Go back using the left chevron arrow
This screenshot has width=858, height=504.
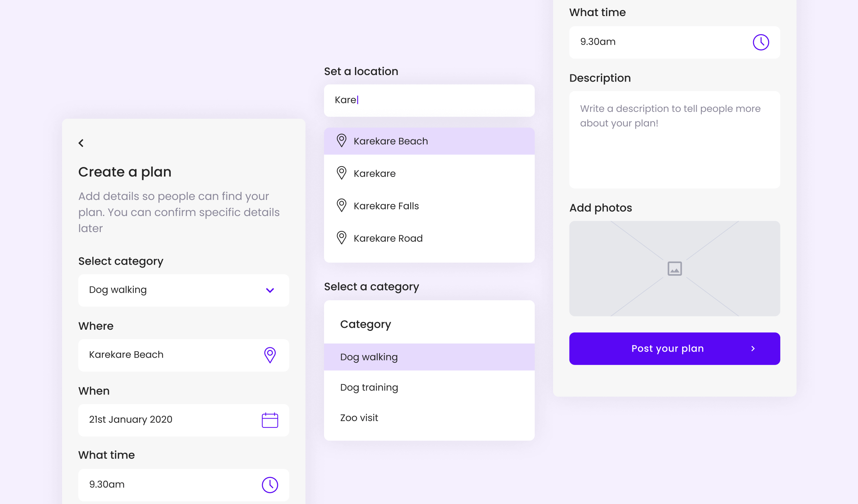click(81, 143)
